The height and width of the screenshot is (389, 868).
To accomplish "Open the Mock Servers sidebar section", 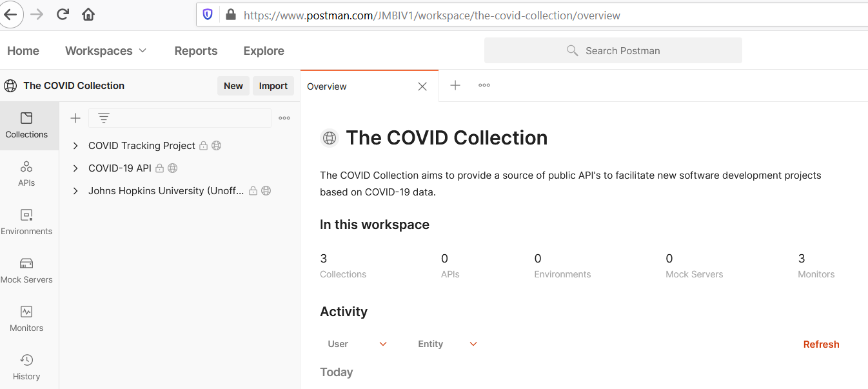I will (26, 271).
